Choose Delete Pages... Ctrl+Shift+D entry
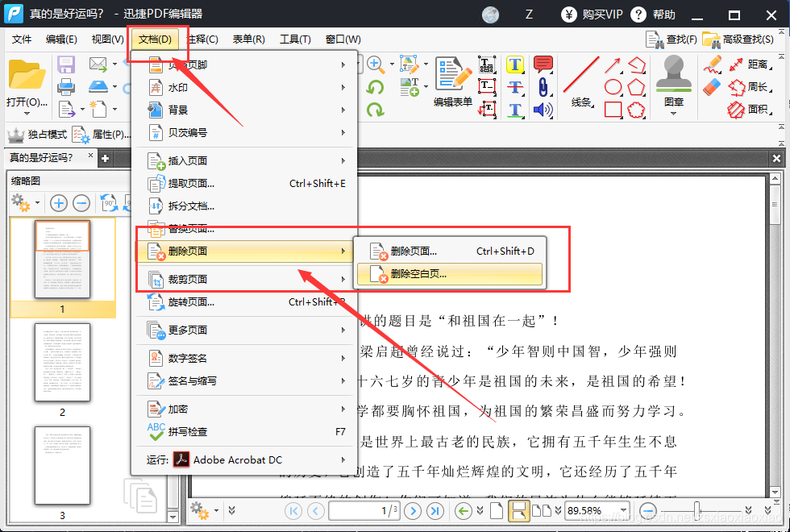790x532 pixels. (450, 251)
